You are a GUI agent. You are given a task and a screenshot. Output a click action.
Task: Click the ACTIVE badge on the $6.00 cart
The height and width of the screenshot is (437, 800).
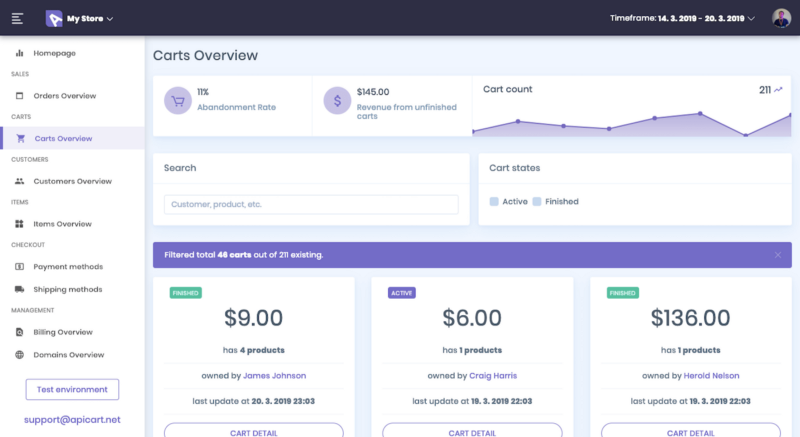402,293
